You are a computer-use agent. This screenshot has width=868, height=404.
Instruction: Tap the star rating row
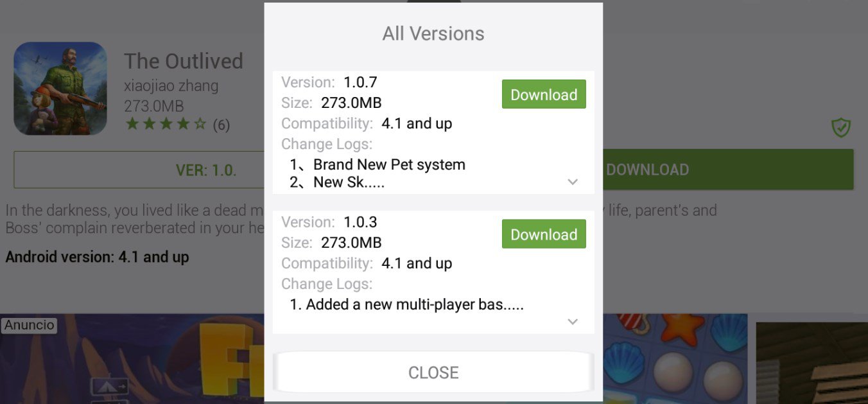(166, 124)
